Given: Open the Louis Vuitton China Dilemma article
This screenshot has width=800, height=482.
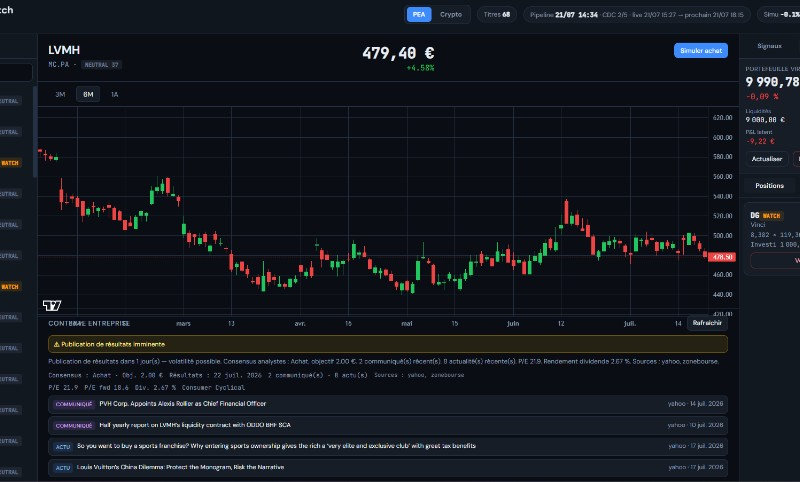Looking at the screenshot, I should 388,467.
